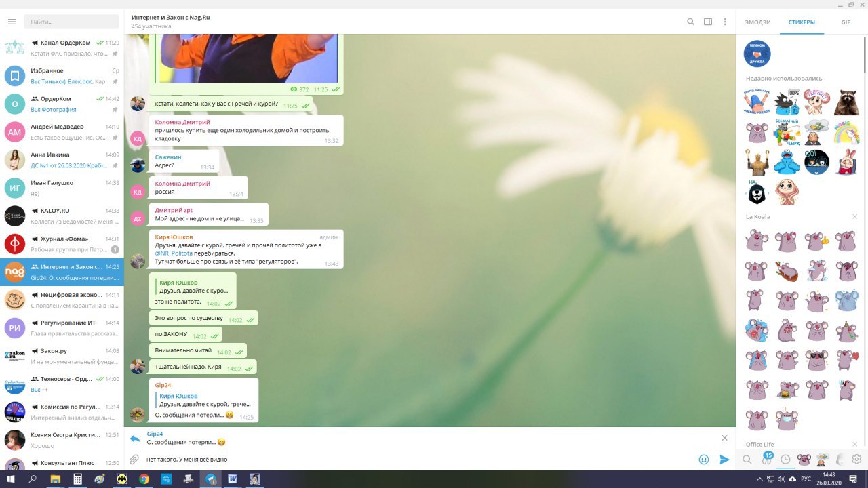Click the paperclip attach file icon

(135, 460)
